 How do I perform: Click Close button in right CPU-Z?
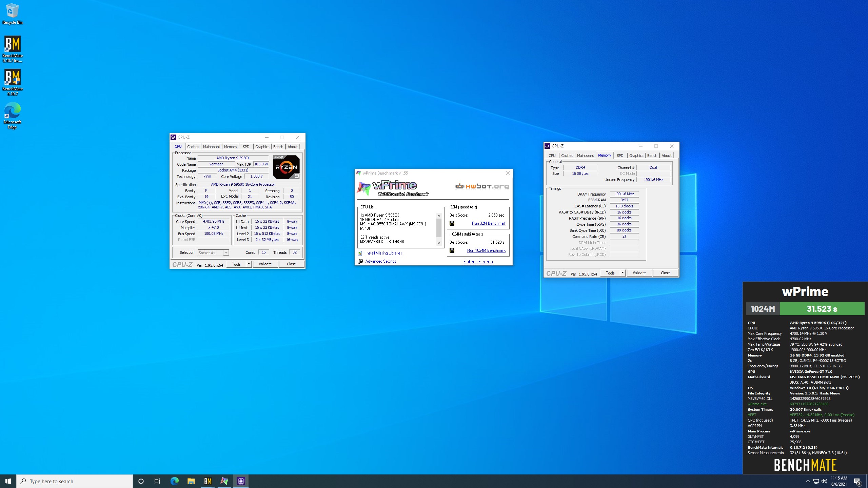click(x=665, y=273)
